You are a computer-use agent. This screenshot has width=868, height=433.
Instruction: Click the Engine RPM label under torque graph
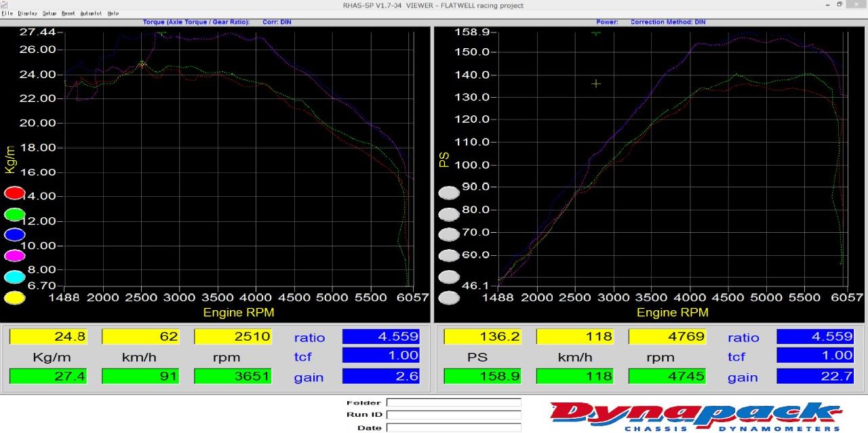(x=239, y=312)
